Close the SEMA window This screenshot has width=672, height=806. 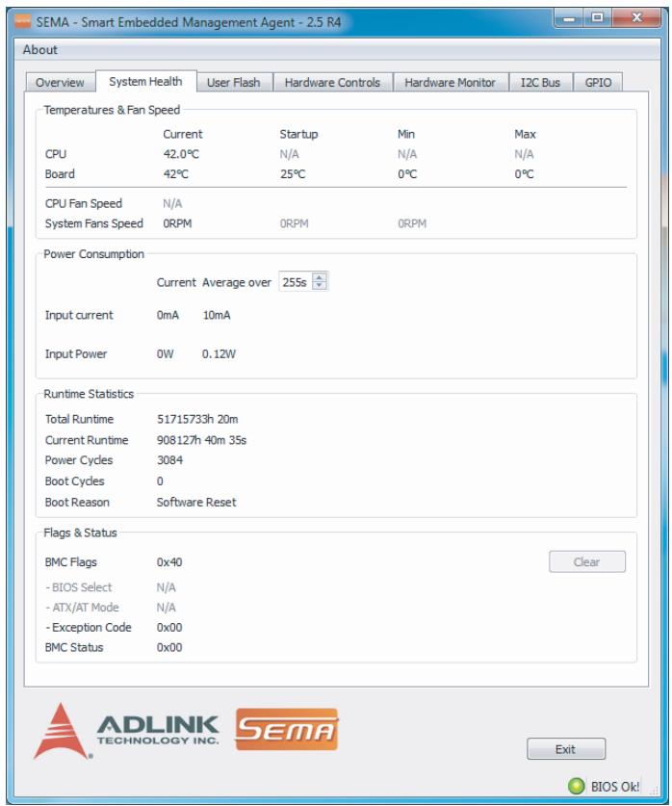637,18
